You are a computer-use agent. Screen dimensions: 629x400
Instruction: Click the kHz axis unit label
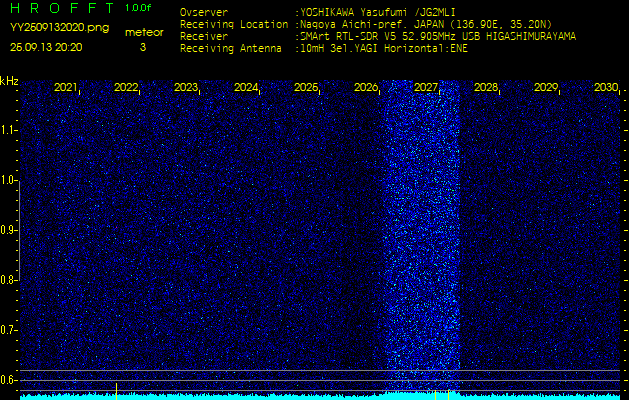(x=9, y=81)
